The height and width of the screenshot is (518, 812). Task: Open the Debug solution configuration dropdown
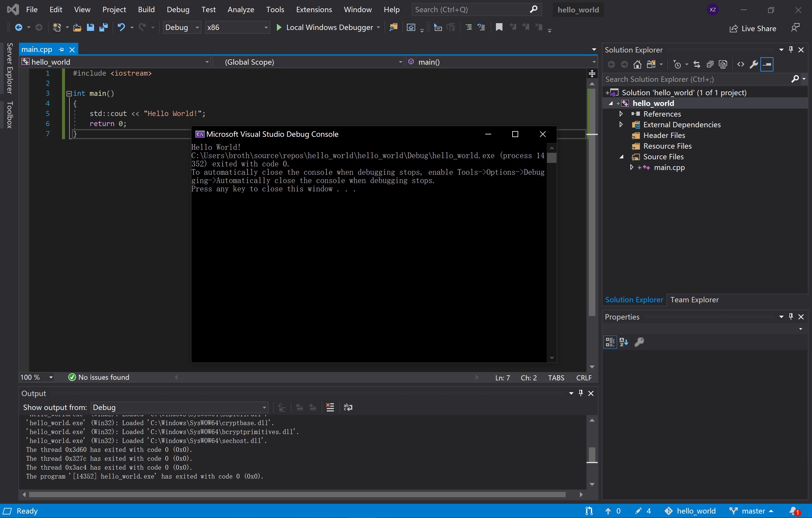(182, 27)
